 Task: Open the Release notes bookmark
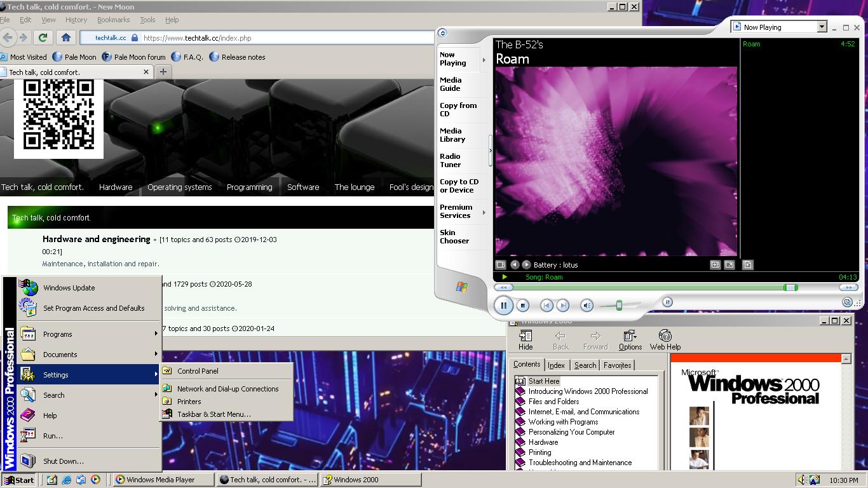(x=237, y=57)
